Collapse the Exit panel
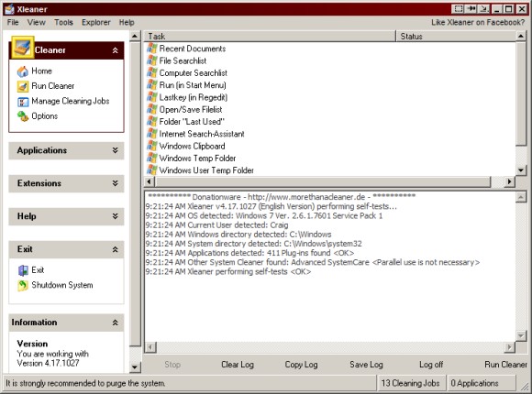Screen dimensions: 532x394 tap(115, 249)
